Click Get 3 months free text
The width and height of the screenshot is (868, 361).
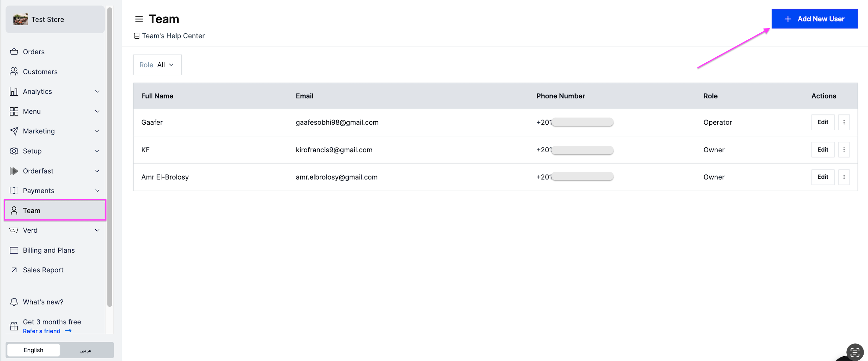(x=52, y=322)
